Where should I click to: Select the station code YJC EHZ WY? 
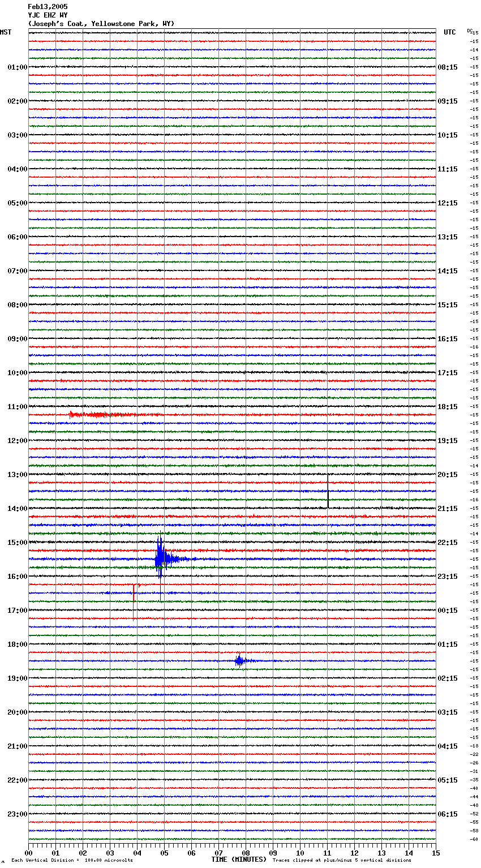click(x=48, y=15)
